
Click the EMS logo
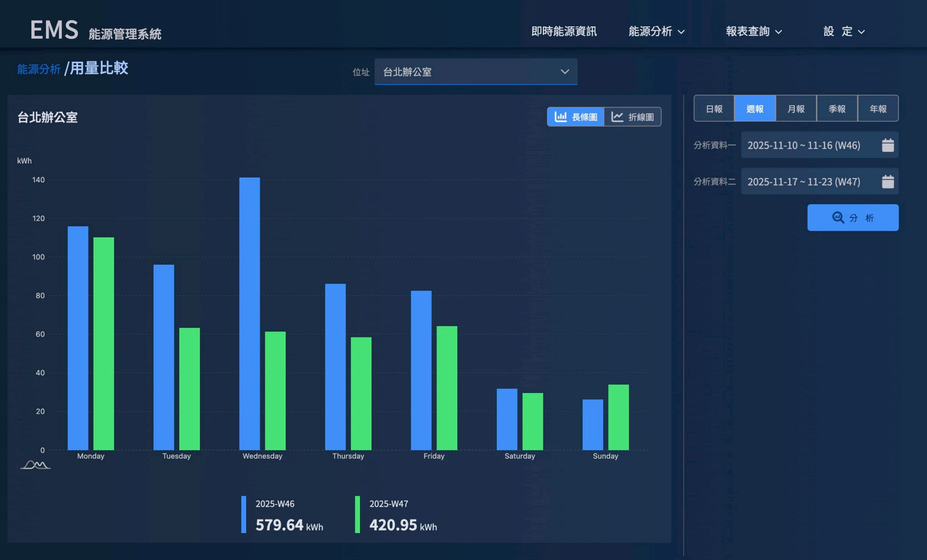54,30
